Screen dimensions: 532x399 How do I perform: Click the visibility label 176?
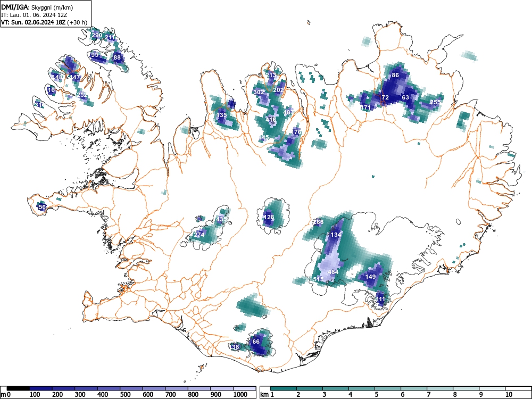296,132
